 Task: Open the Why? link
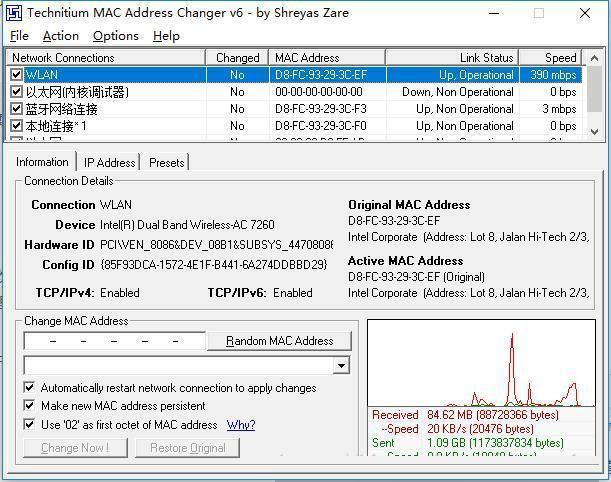241,425
